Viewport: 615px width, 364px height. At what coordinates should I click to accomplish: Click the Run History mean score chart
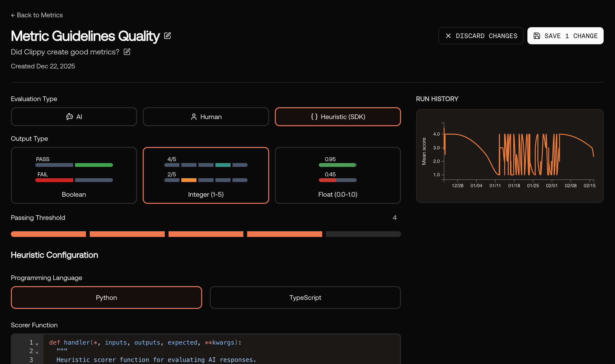(x=510, y=156)
